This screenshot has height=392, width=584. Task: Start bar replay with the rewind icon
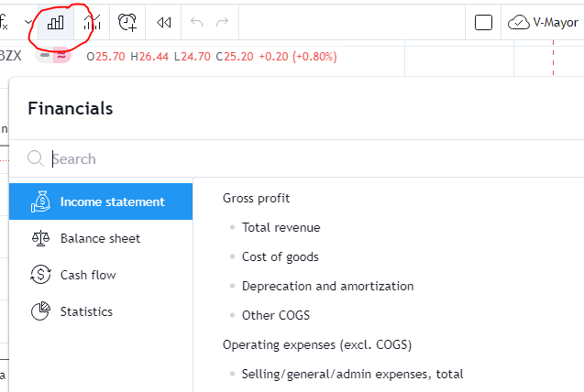tap(164, 22)
